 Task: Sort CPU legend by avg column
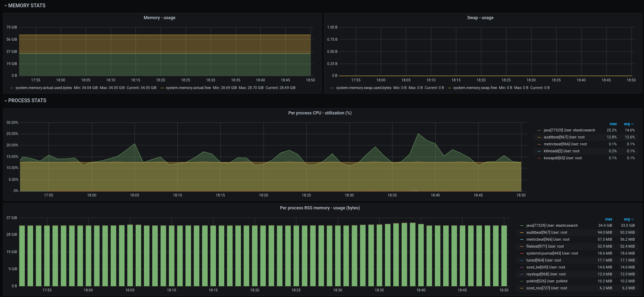click(629, 124)
